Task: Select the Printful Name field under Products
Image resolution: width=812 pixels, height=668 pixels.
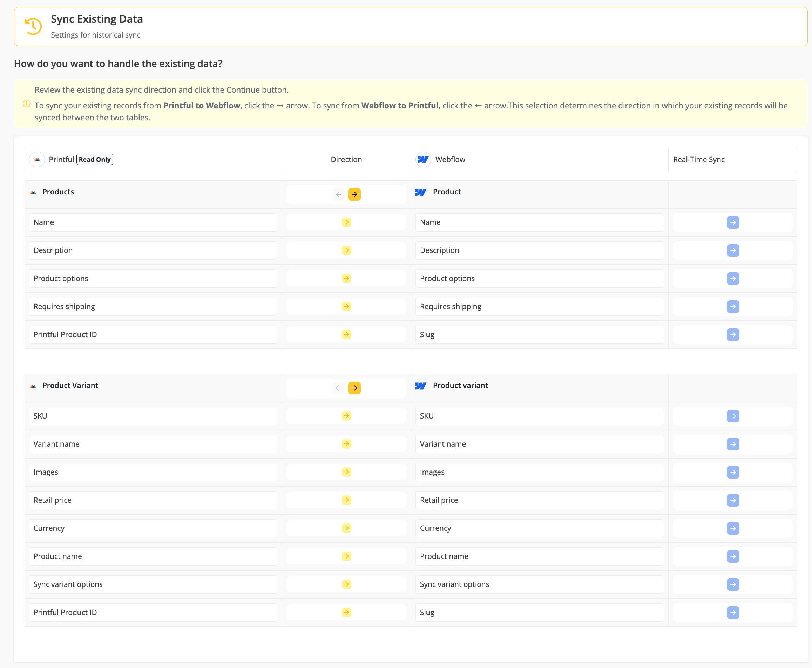Action: (x=153, y=222)
